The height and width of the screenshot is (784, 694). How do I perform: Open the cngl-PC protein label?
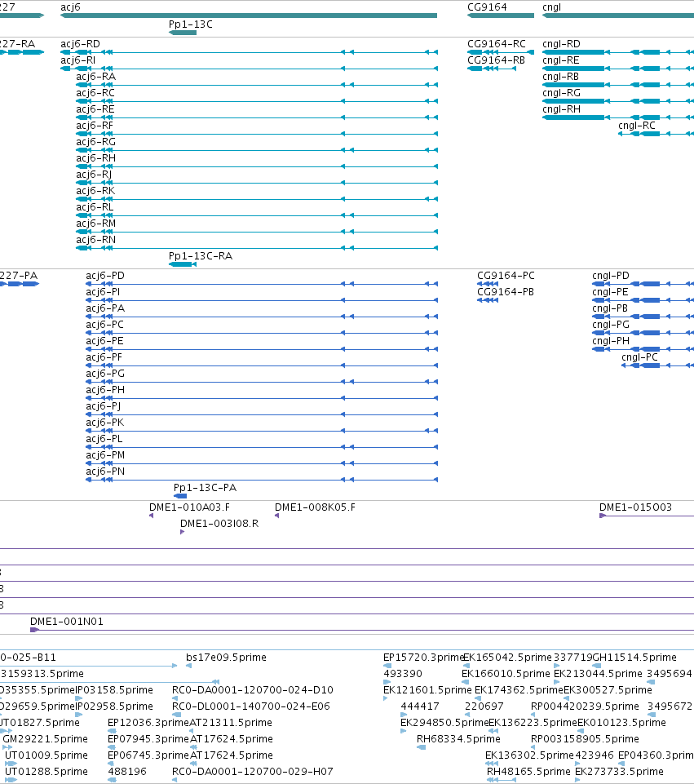click(x=640, y=357)
